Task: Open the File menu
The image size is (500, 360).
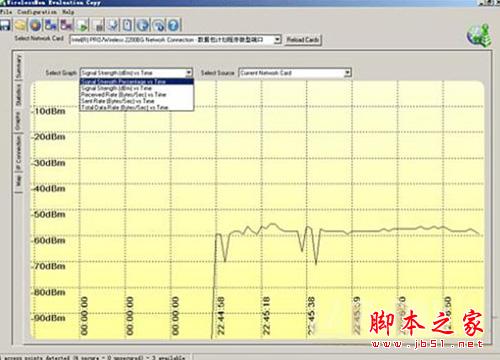Action: coord(6,12)
